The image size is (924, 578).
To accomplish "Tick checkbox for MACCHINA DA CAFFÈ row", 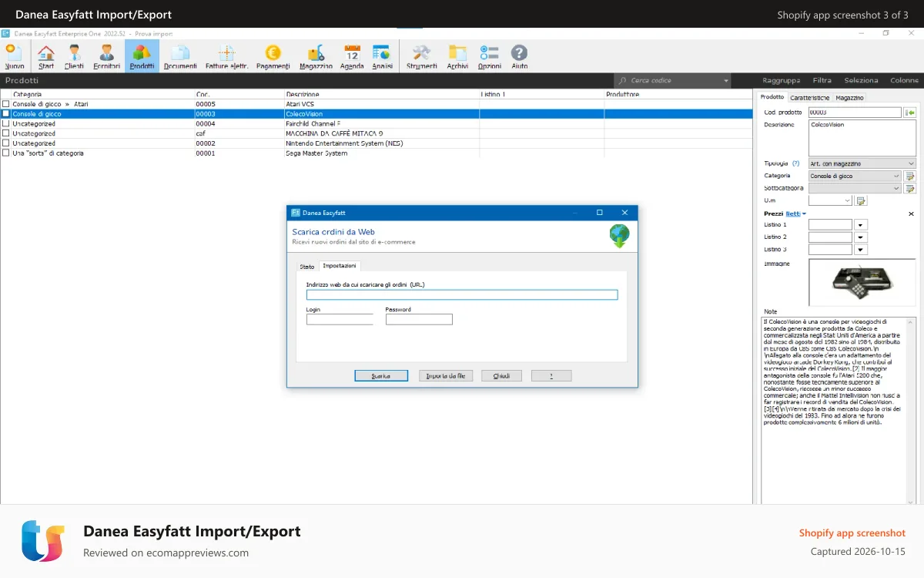I will click(x=6, y=133).
